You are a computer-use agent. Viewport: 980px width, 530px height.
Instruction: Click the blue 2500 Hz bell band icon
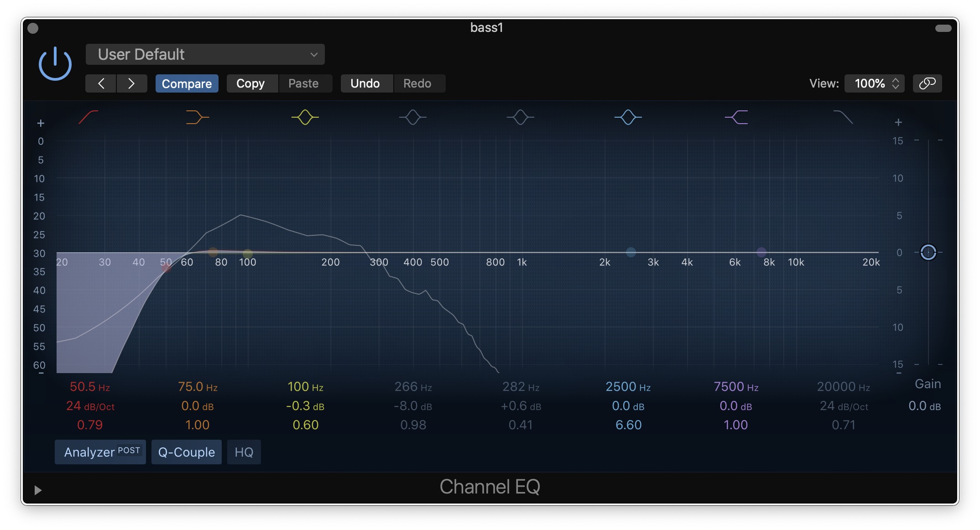click(x=628, y=117)
